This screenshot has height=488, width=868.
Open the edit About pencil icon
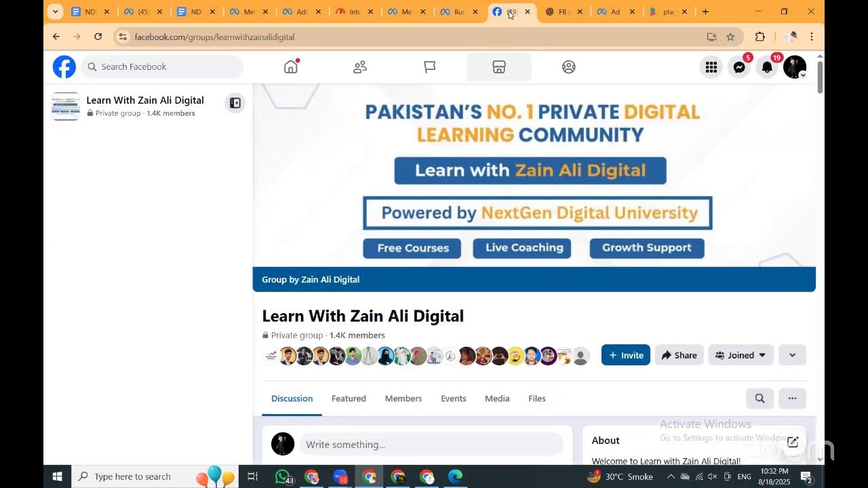[x=793, y=442]
